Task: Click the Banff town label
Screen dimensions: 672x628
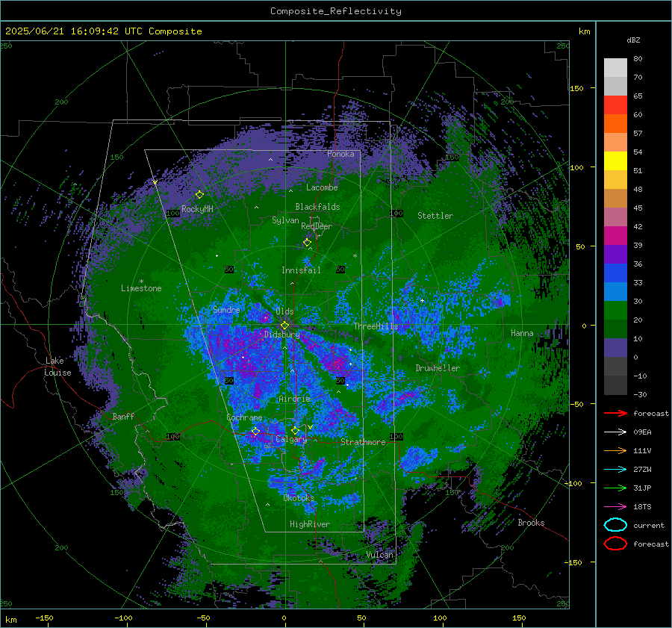Action: pos(123,416)
